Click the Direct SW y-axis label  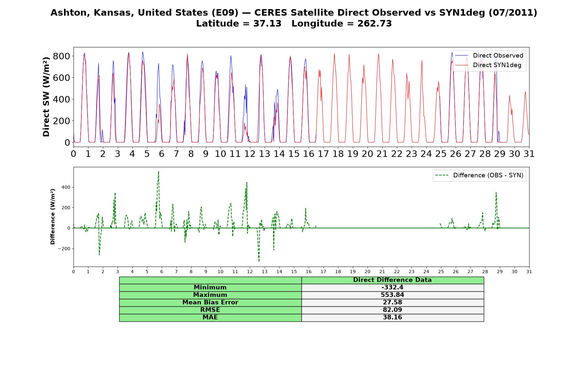46,97
